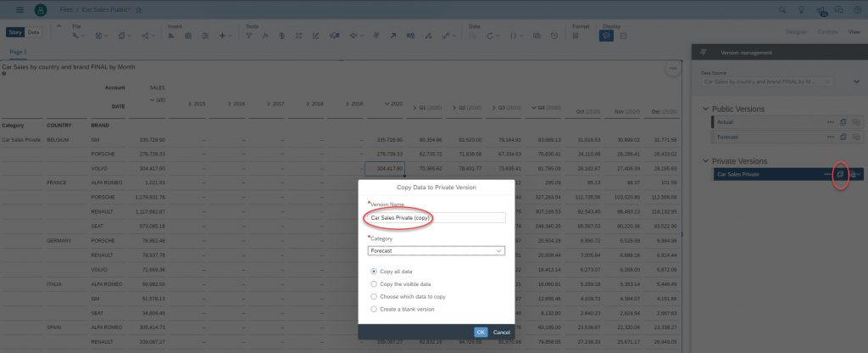This screenshot has height=353, width=868.
Task: Click the green user profile avatar
Action: pos(41,10)
